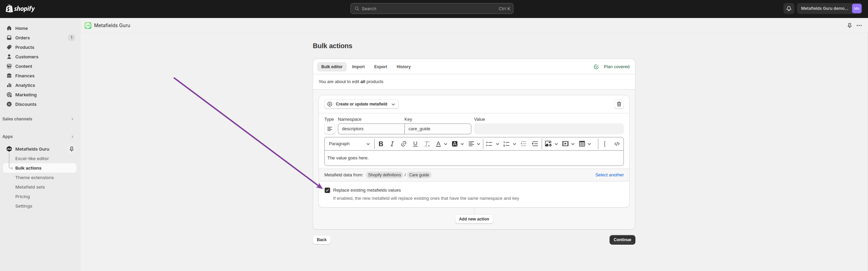Click the increase indent icon

tap(535, 144)
